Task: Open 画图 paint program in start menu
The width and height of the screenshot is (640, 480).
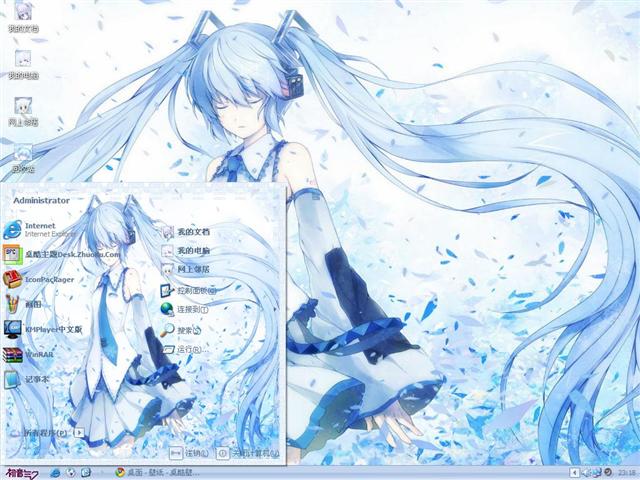Action: click(22, 304)
